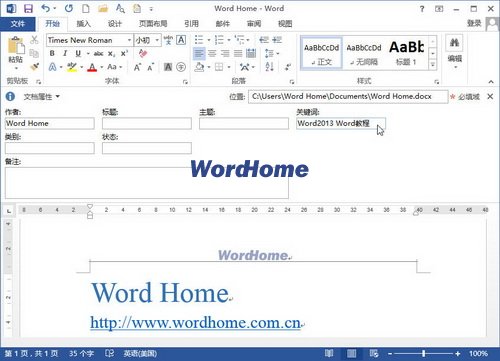Expand the styles gallery
500x361 pixels.
click(432, 64)
